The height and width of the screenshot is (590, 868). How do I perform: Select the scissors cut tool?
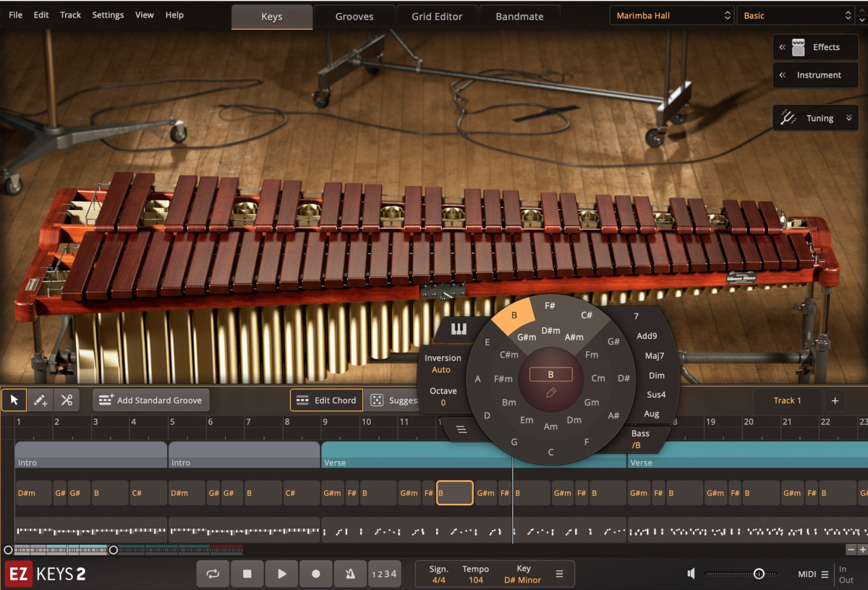[66, 400]
